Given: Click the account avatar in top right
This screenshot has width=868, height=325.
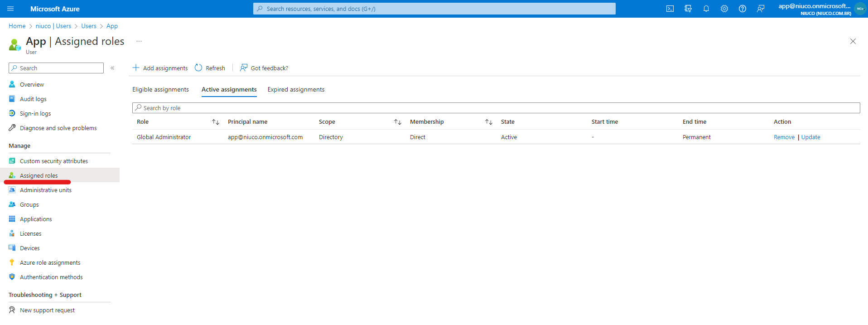Looking at the screenshot, I should tap(860, 9).
